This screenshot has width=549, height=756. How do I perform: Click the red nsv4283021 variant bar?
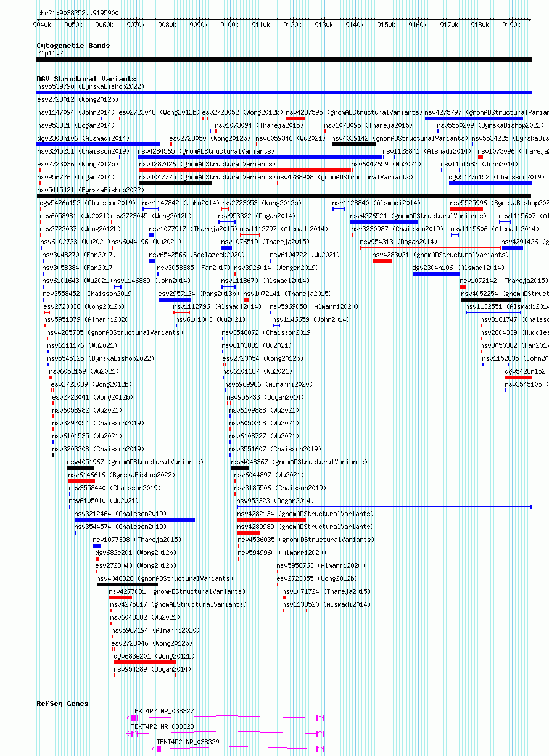(x=382, y=261)
